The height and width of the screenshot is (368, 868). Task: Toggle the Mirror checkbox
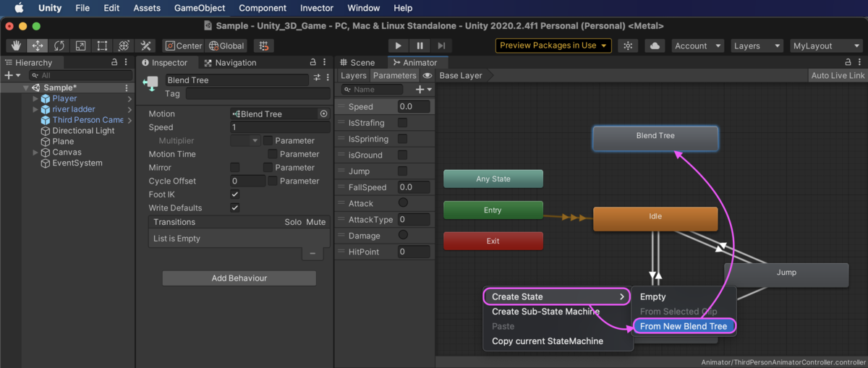pos(234,168)
